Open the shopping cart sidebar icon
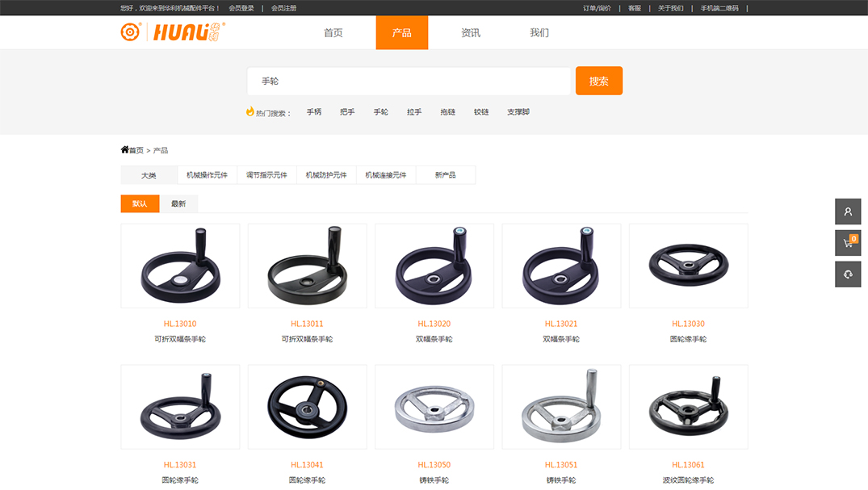 848,243
